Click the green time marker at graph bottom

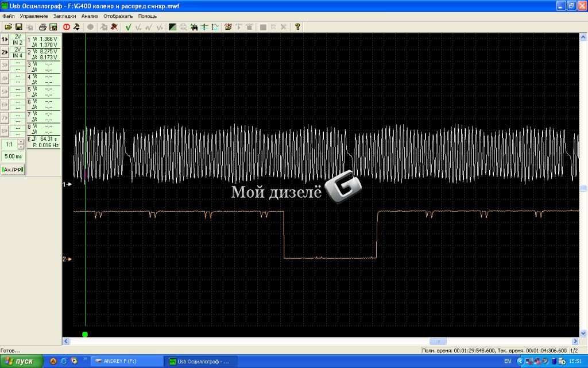(85, 334)
